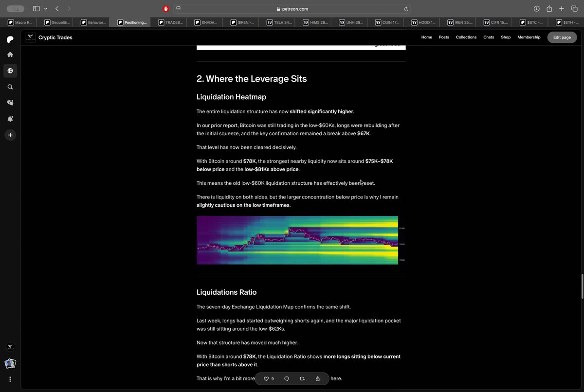Click the red ad blocker hand icon
Image resolution: width=584 pixels, height=392 pixels.
[x=166, y=9]
